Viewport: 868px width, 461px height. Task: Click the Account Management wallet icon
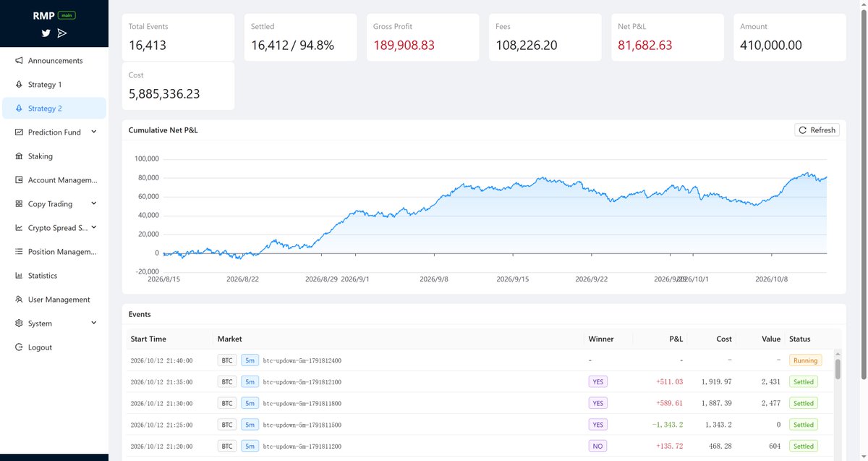(x=20, y=180)
